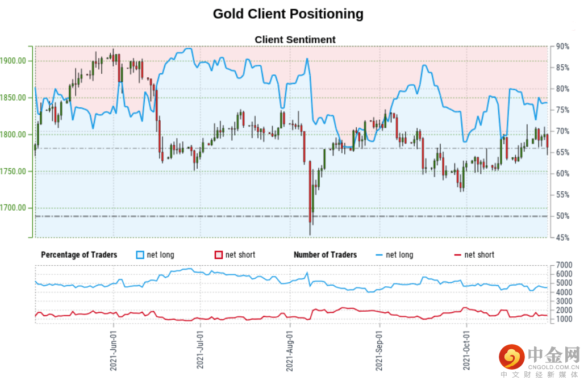Click the orange-red CNGOLD logo icon
The width and height of the screenshot is (588, 385).
pos(512,357)
